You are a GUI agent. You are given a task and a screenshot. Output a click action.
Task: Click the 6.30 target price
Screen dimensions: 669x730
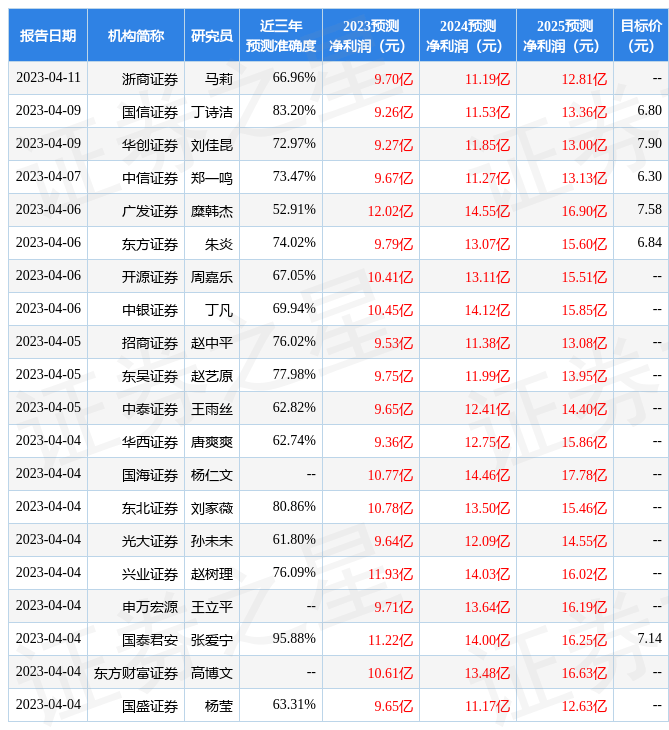(x=649, y=176)
